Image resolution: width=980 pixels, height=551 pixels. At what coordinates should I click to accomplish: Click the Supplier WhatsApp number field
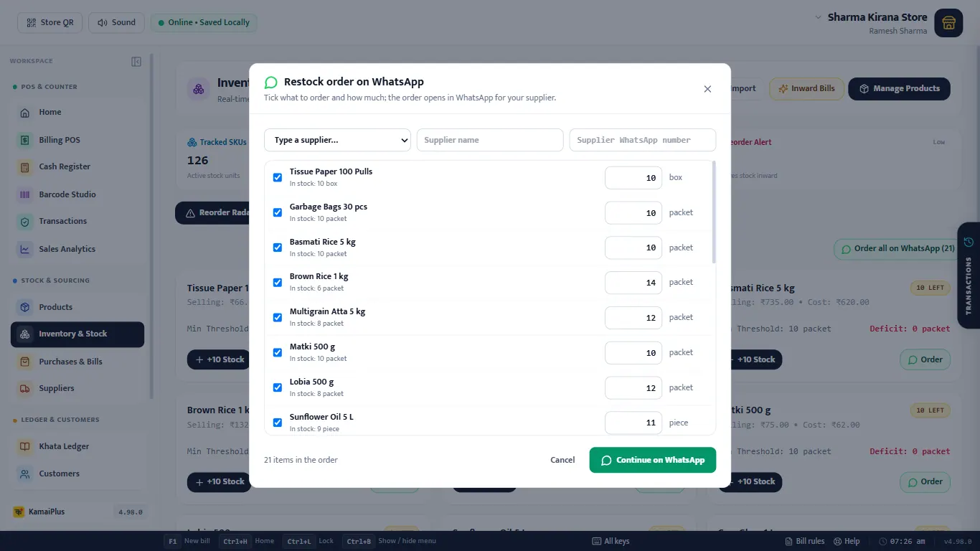(643, 140)
